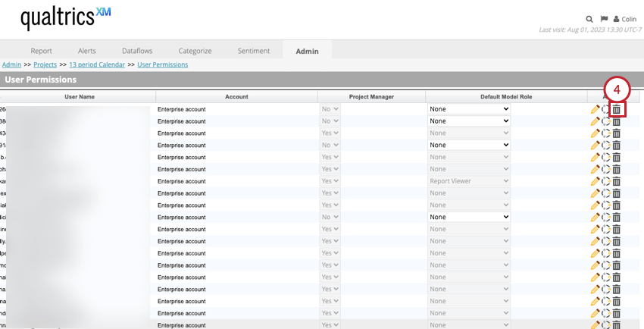Open the Colin user account icon

coord(617,19)
